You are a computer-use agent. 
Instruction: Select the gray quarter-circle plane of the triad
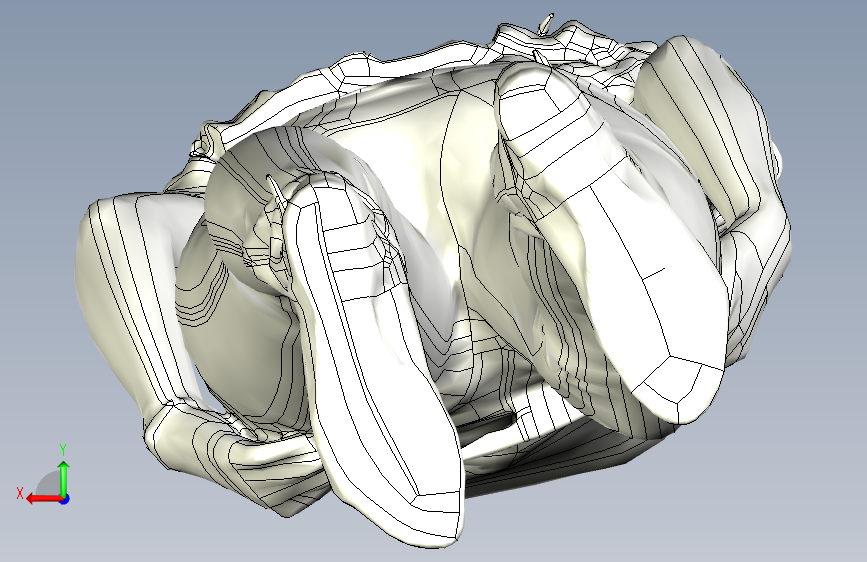[x=49, y=485]
